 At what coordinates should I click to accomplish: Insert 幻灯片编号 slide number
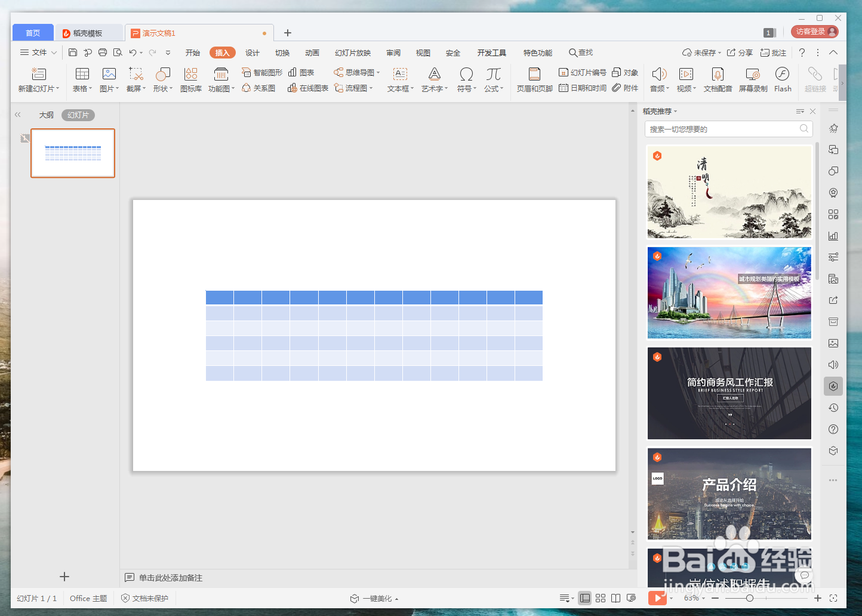click(x=583, y=72)
